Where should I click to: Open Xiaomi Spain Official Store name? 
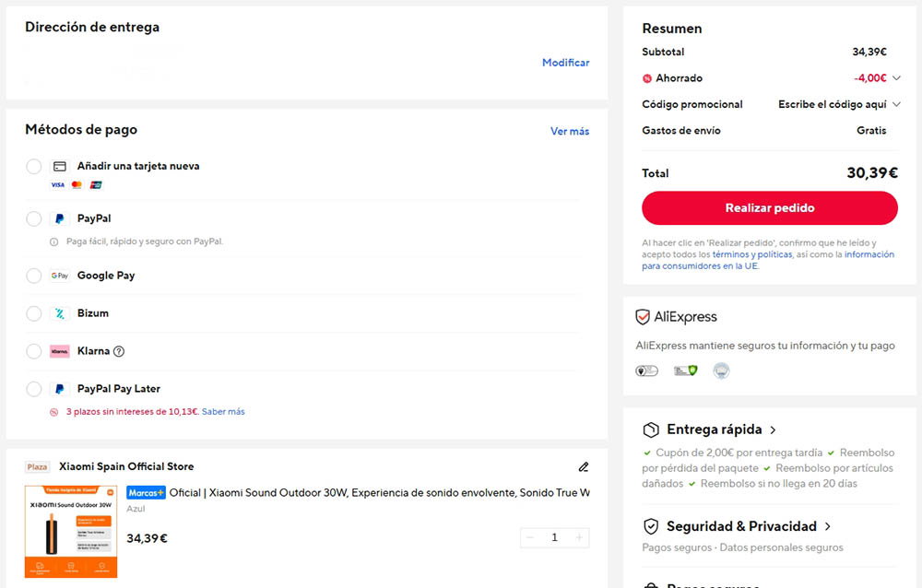[x=126, y=466]
